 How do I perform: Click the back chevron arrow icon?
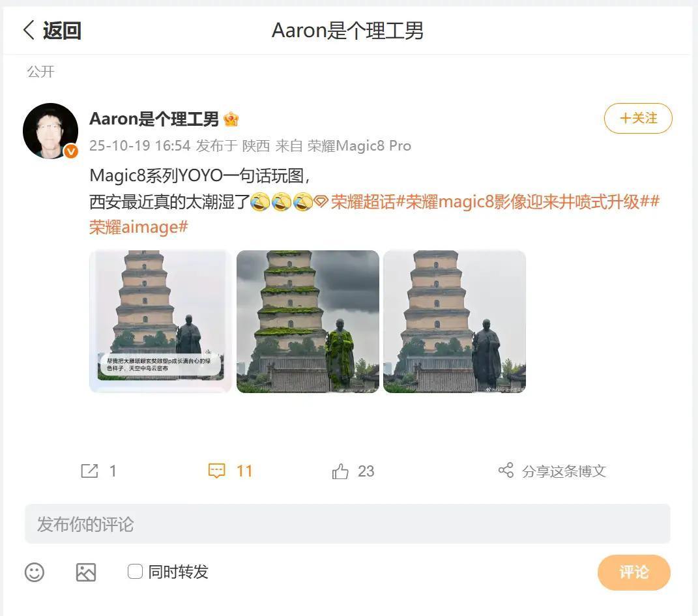[29, 30]
